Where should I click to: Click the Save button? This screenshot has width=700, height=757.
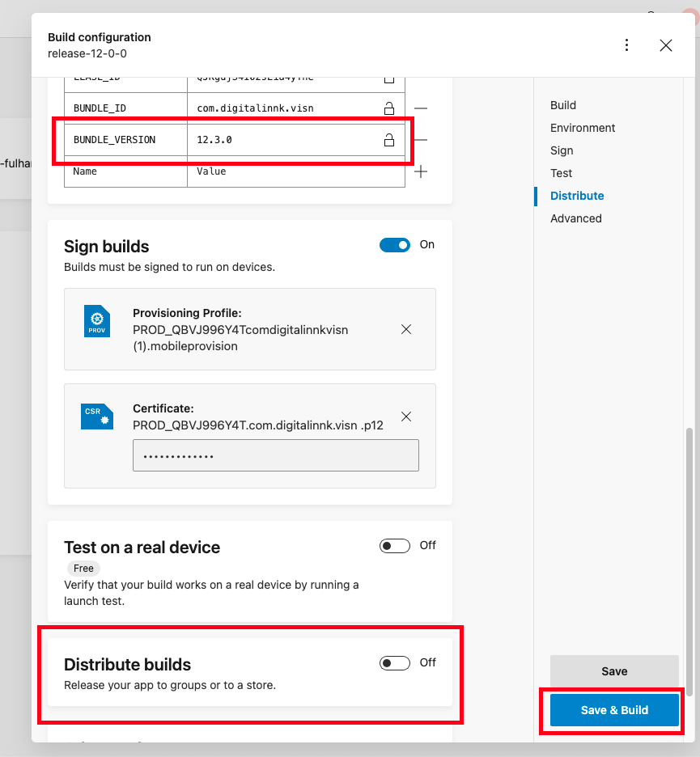pyautogui.click(x=614, y=671)
